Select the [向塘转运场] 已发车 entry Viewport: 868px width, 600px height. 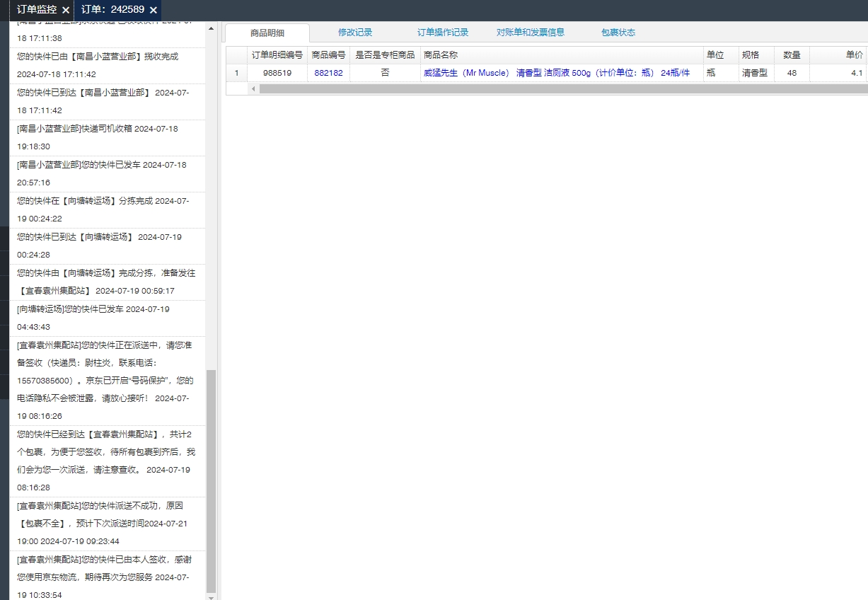107,318
